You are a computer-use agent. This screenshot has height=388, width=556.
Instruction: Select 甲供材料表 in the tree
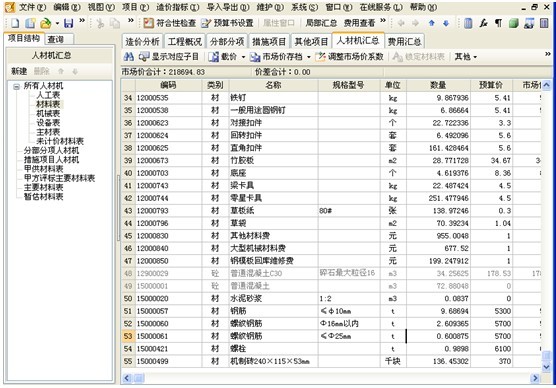pos(44,169)
